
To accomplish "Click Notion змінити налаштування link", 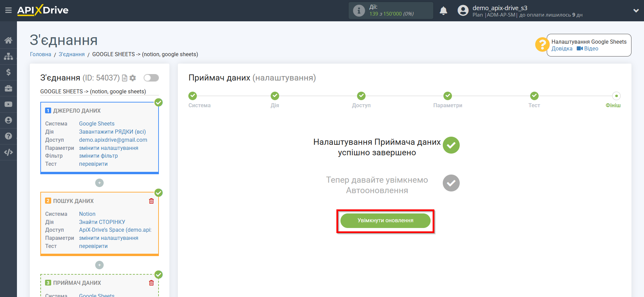I will 109,238.
